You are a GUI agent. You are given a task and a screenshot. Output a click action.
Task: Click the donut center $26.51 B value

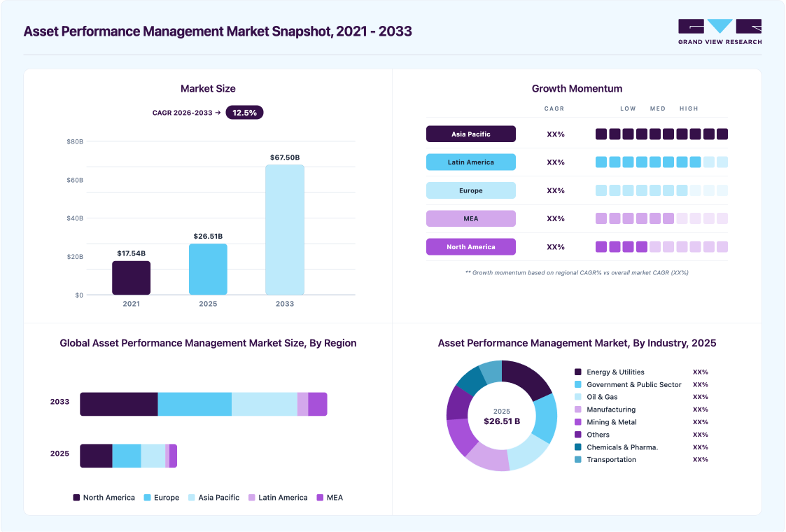click(502, 421)
